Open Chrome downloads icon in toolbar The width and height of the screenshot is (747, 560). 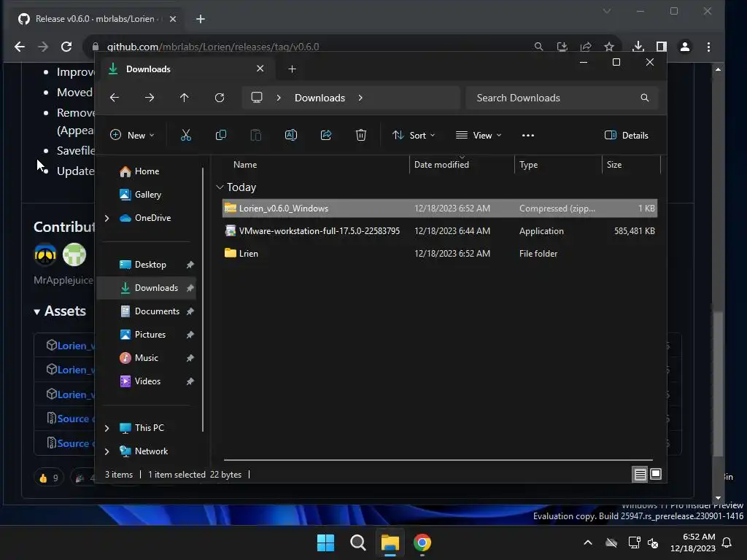(x=638, y=47)
